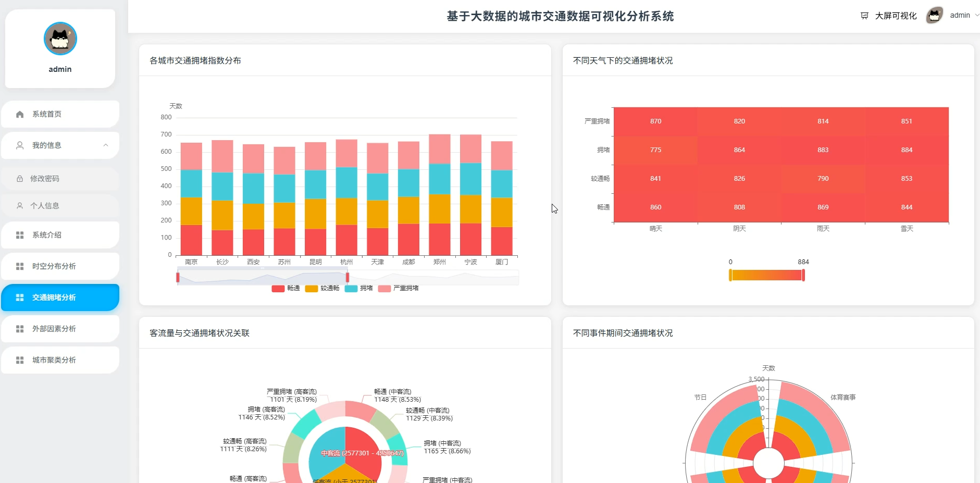Click the grid icon beside 城市聚类分析
Viewport: 980px width, 483px height.
point(20,360)
